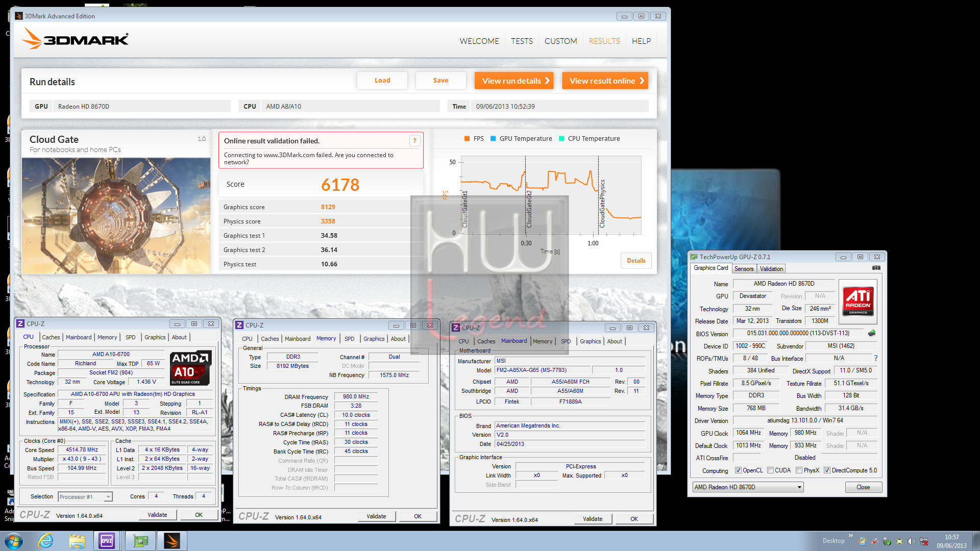Click the volume speaker tray icon
The width and height of the screenshot is (980, 551).
click(912, 541)
